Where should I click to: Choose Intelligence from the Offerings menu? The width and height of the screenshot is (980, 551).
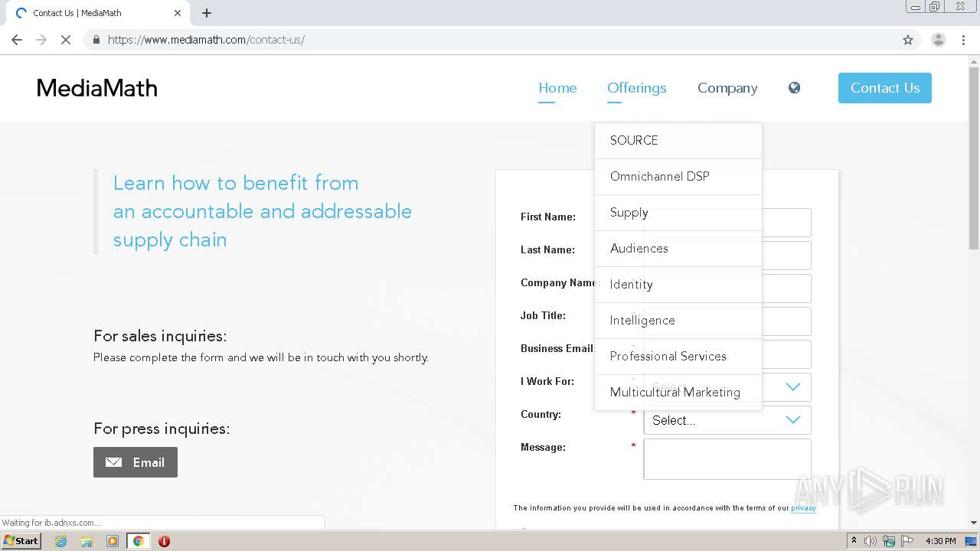(678, 321)
